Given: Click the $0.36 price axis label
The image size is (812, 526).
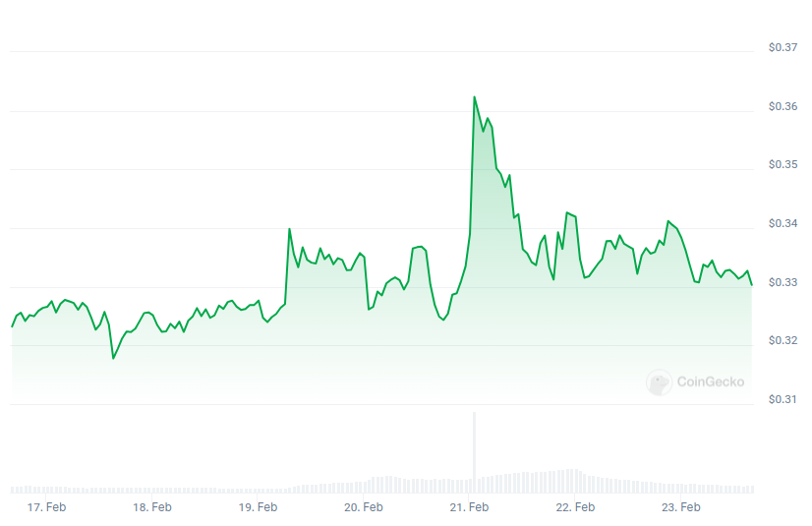Looking at the screenshot, I should [783, 106].
